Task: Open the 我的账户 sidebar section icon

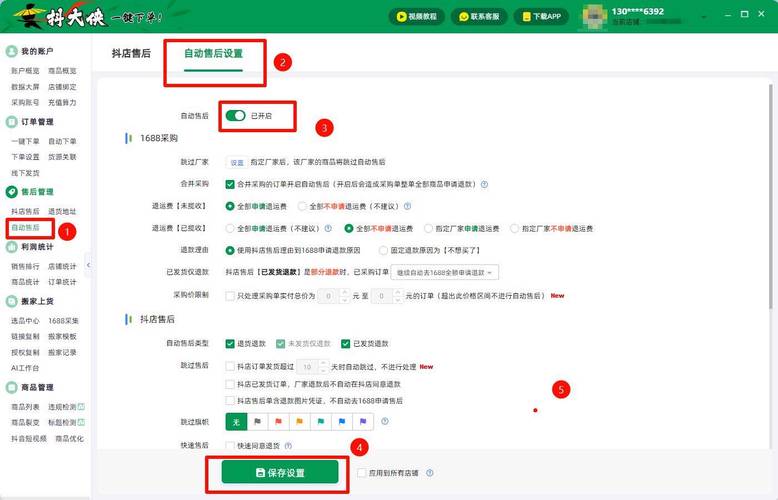Action: coord(11,51)
